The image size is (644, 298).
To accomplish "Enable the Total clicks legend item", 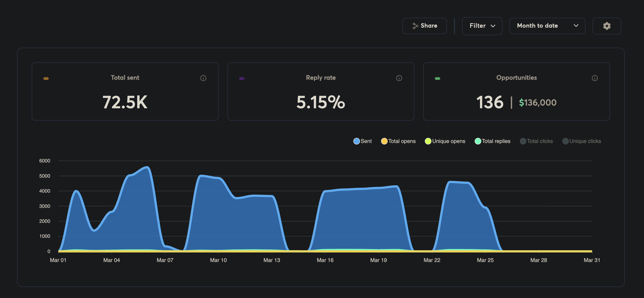I will click(x=536, y=141).
